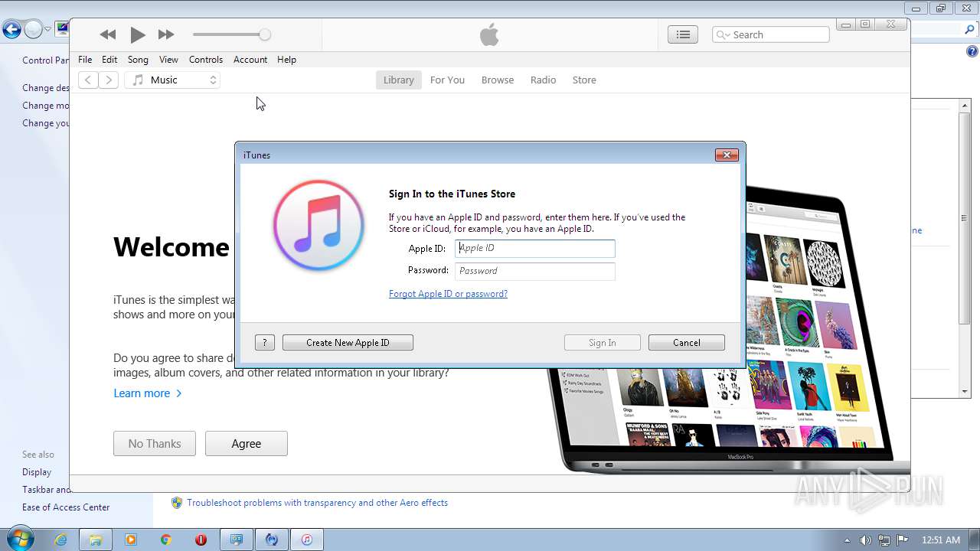Open File Explorer from the taskbar
This screenshot has height=551, width=980.
pyautogui.click(x=96, y=540)
